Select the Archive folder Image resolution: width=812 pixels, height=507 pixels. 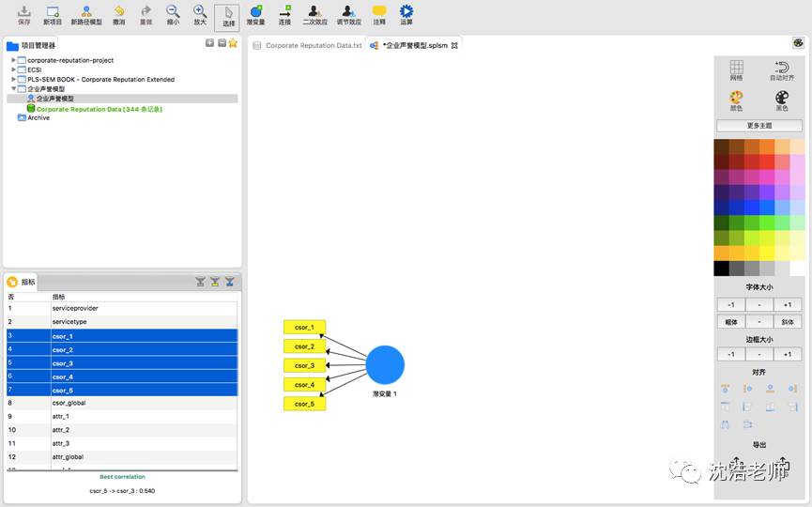38,118
